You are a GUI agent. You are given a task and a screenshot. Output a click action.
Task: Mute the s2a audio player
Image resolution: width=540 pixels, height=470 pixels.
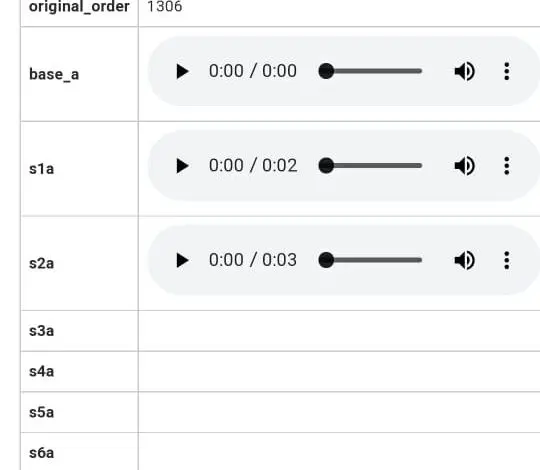pos(465,260)
